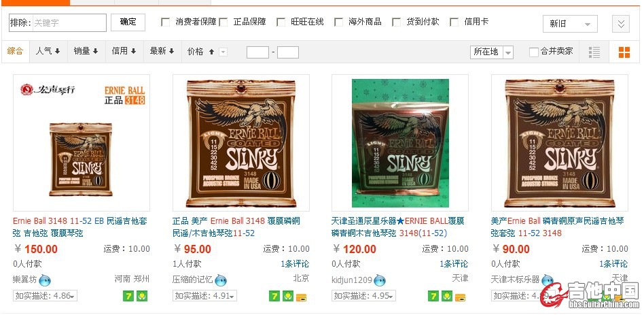Open the 新旧 dropdown
This screenshot has width=644, height=315.
click(x=570, y=24)
